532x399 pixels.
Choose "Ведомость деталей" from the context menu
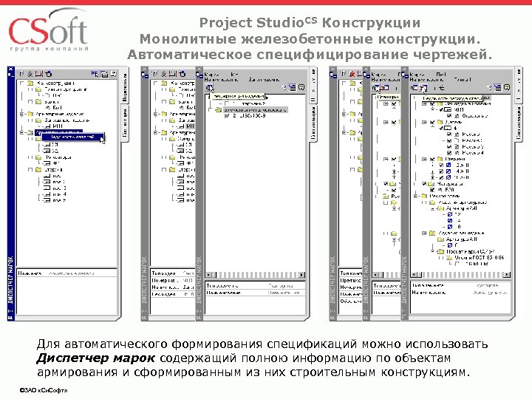[x=72, y=137]
